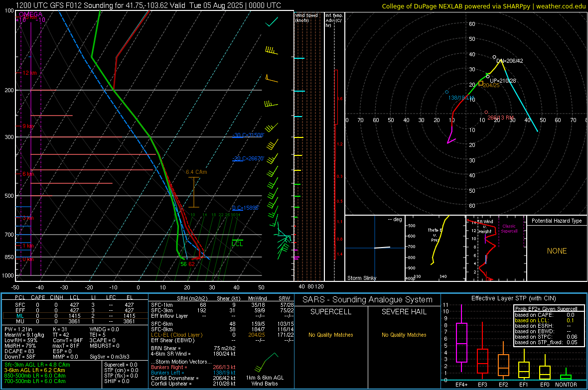Click the Effective Layer STP (with CIN) title
This screenshot has height=390, width=588.
coord(513,298)
